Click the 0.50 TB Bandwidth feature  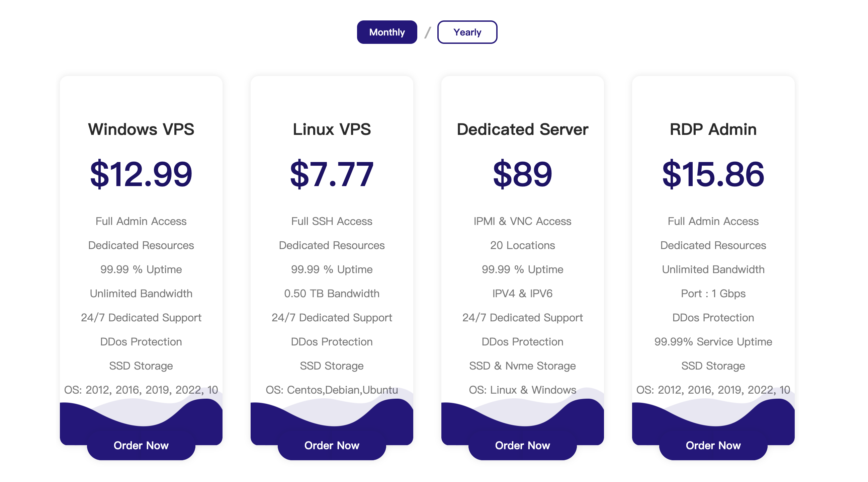click(332, 294)
